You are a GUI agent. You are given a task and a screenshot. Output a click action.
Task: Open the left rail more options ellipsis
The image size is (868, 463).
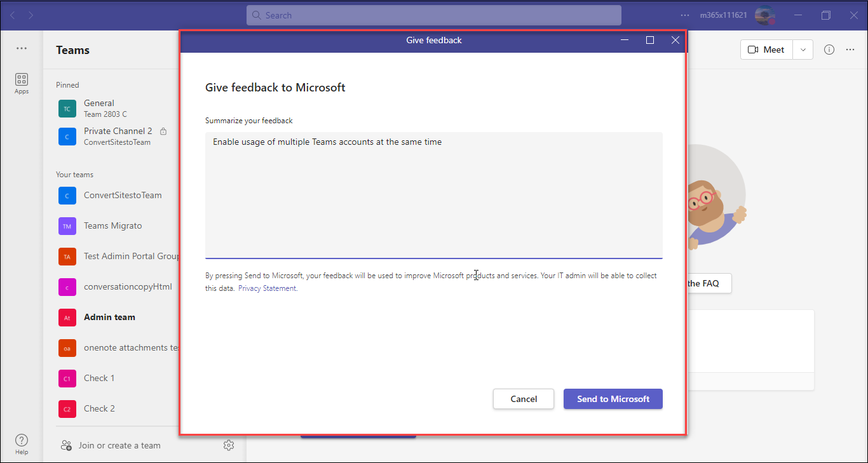[x=22, y=48]
